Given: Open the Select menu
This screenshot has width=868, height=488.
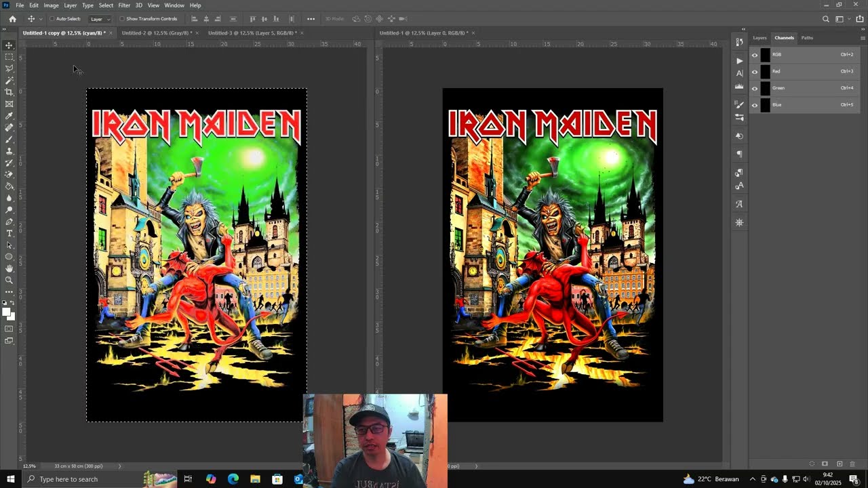Looking at the screenshot, I should 106,5.
